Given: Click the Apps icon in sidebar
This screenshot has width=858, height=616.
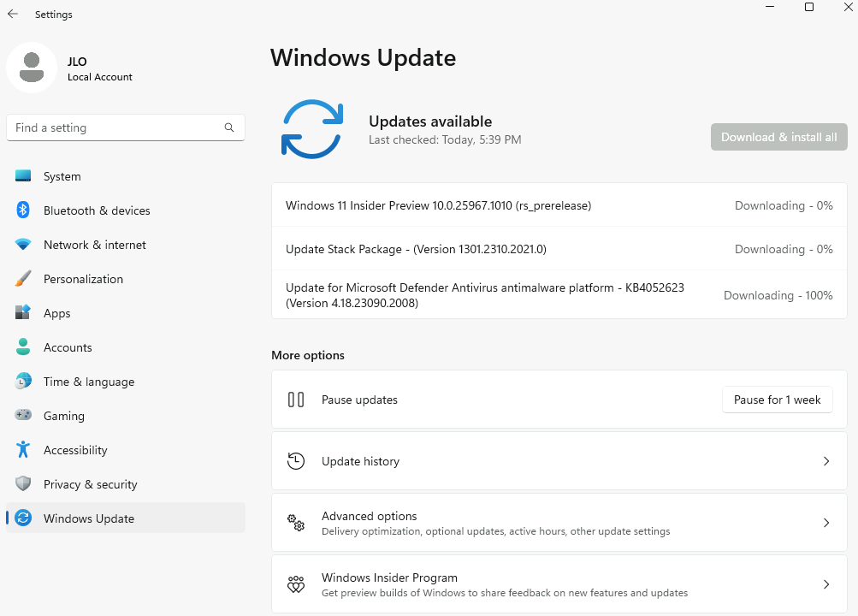Looking at the screenshot, I should (x=23, y=313).
